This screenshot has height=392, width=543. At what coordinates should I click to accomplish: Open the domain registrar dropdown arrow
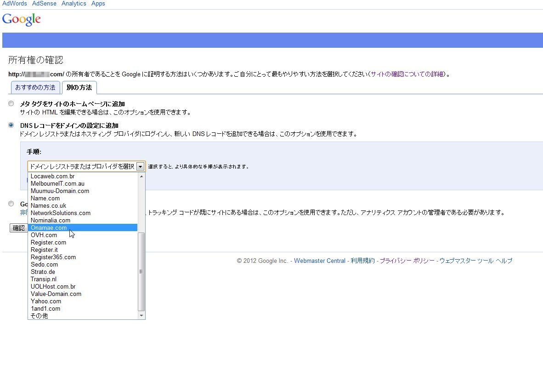coord(140,166)
